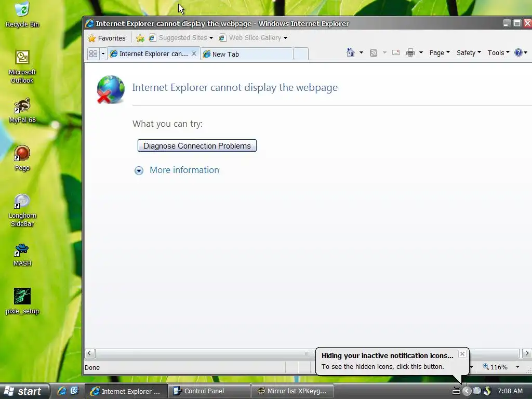
Task: Expand the tab list dropdown arrow
Action: pyautogui.click(x=103, y=54)
